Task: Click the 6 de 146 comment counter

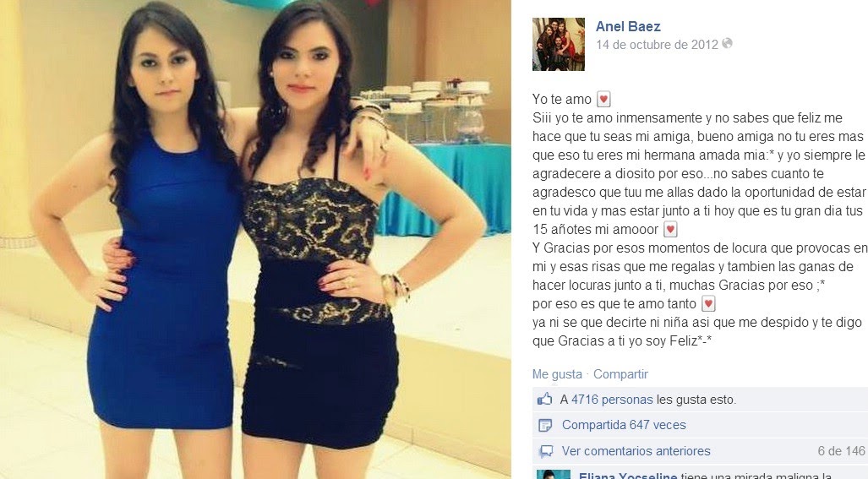Action: point(841,451)
